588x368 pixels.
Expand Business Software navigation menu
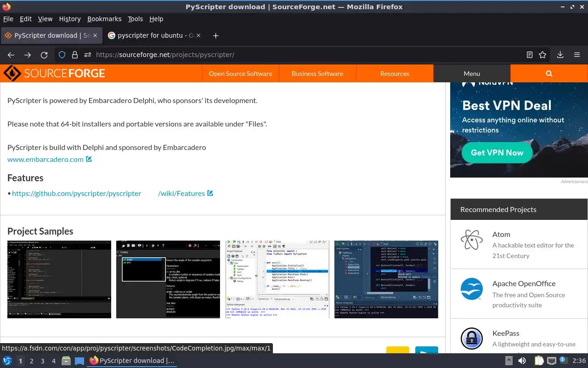pyautogui.click(x=317, y=74)
